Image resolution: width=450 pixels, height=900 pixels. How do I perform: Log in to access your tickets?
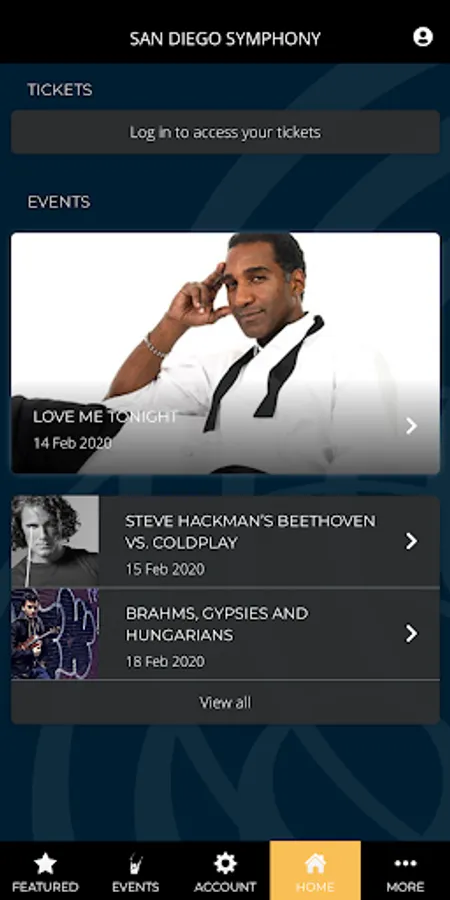(x=225, y=132)
